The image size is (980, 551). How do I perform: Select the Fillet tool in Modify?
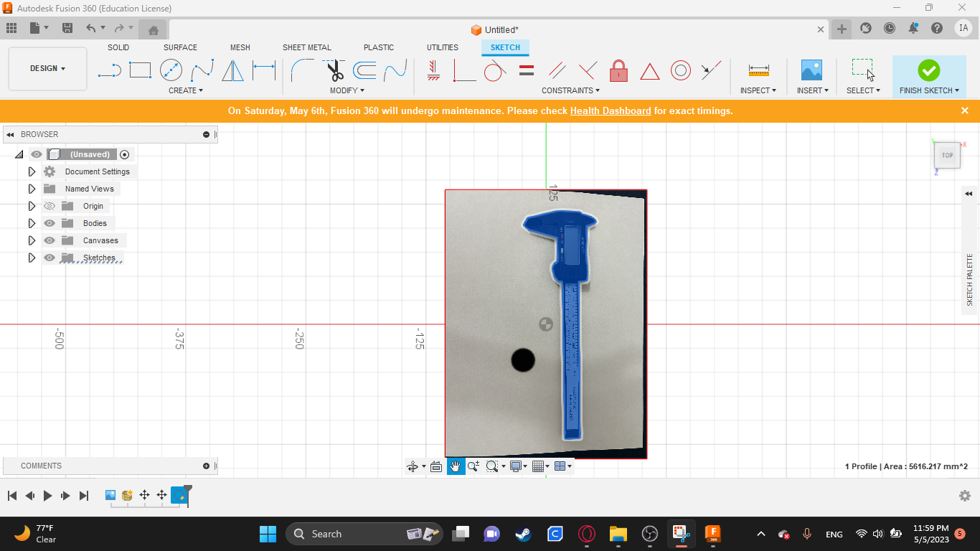pyautogui.click(x=302, y=70)
